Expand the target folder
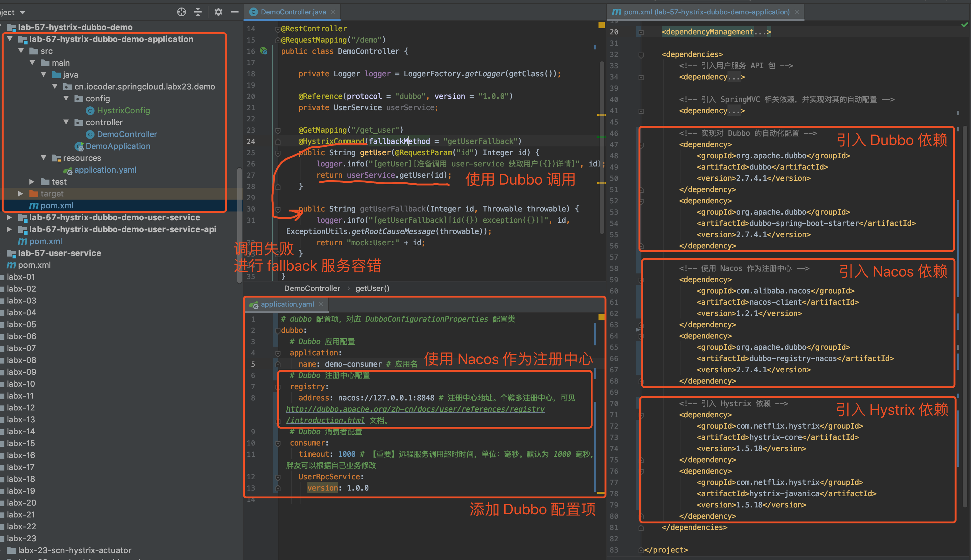This screenshot has height=560, width=971. (21, 194)
